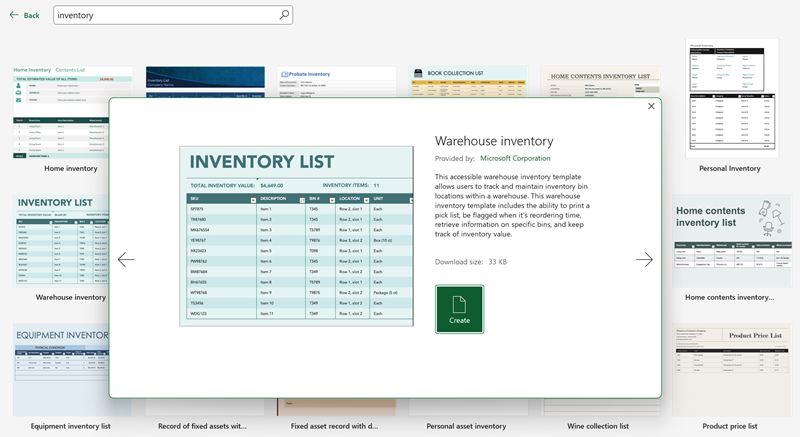The image size is (800, 437).
Task: Click the 'Warehouse inventory' dialog title
Action: 494,141
